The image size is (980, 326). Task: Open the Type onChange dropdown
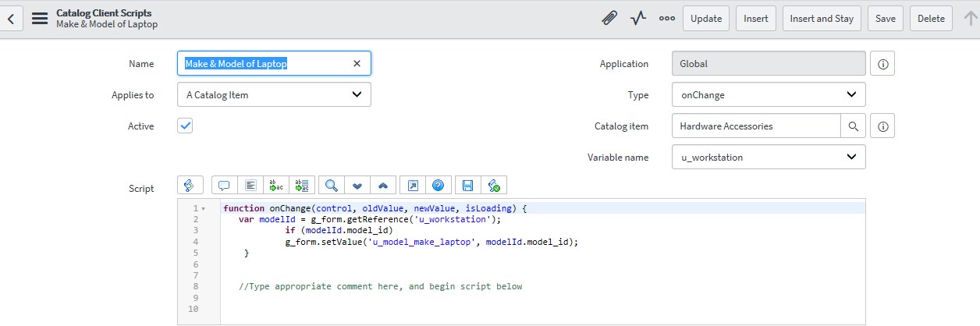(768, 95)
